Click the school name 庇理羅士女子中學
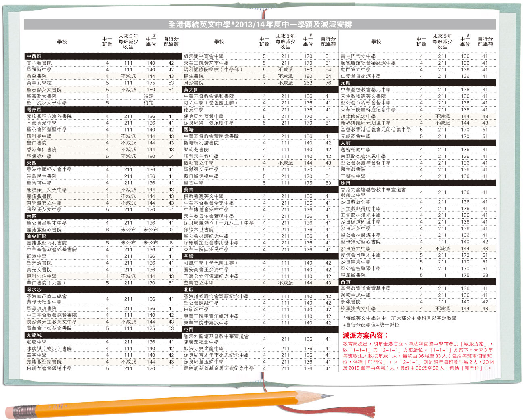 pos(47,190)
